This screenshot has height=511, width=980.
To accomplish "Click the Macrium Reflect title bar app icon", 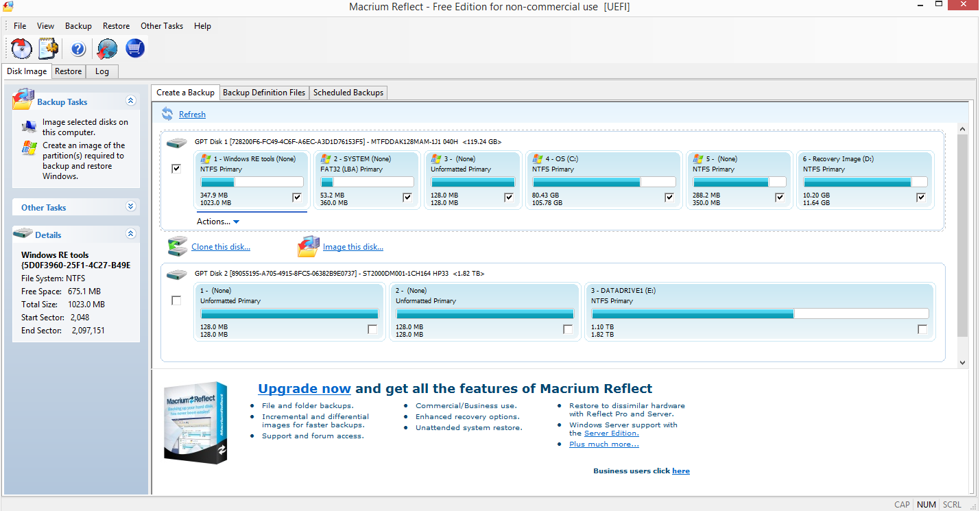I will pyautogui.click(x=8, y=6).
